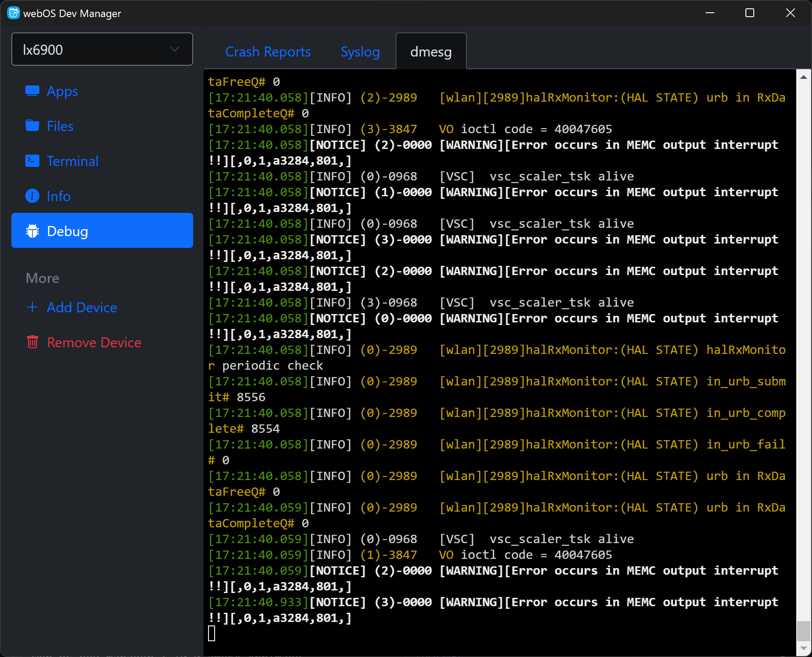
Task: Open the Syslog tab
Action: 360,52
